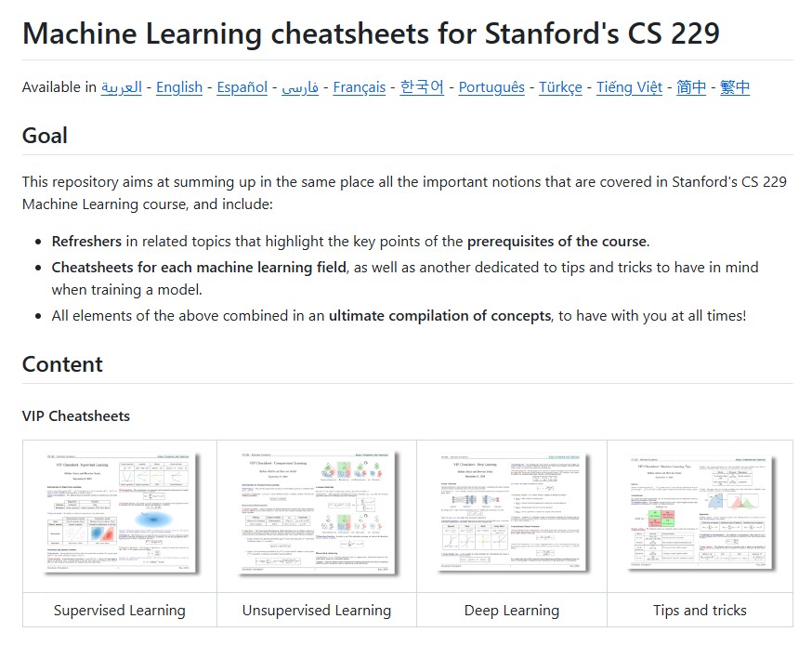
Task: Open the English version link
Action: 178,87
